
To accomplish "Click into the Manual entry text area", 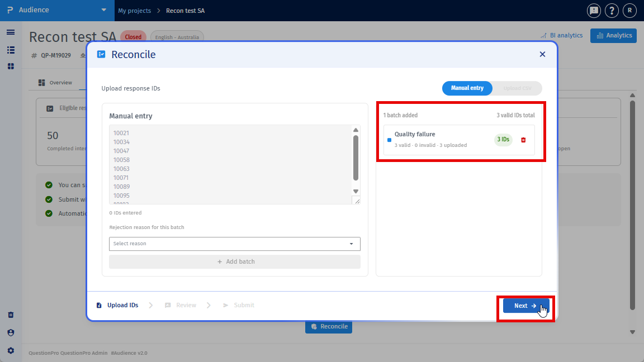I will point(230,165).
